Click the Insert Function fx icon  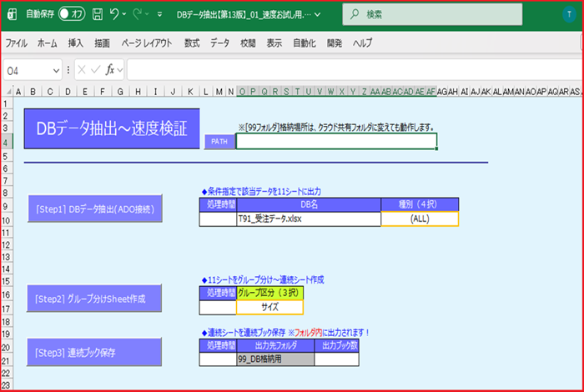(110, 69)
